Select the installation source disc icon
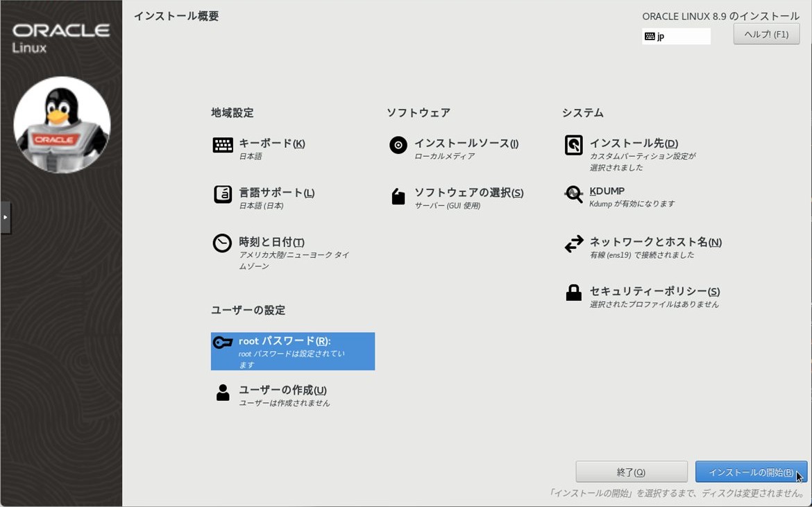 pos(398,146)
